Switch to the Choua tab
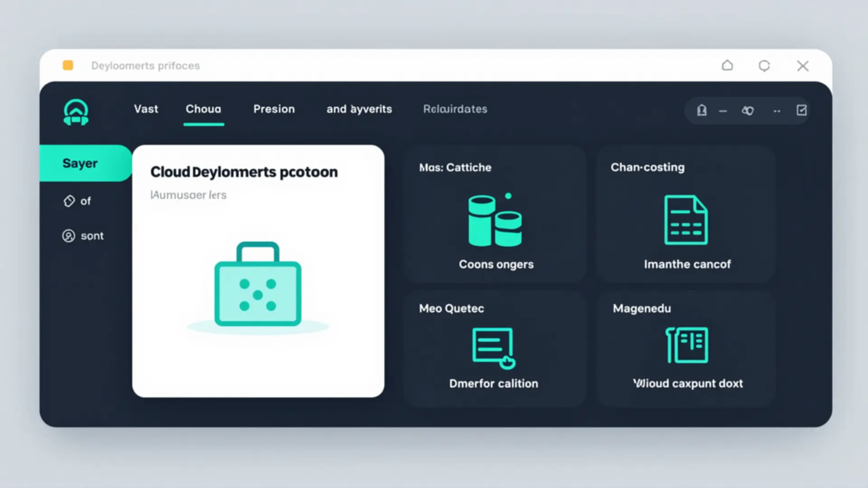 coord(203,109)
